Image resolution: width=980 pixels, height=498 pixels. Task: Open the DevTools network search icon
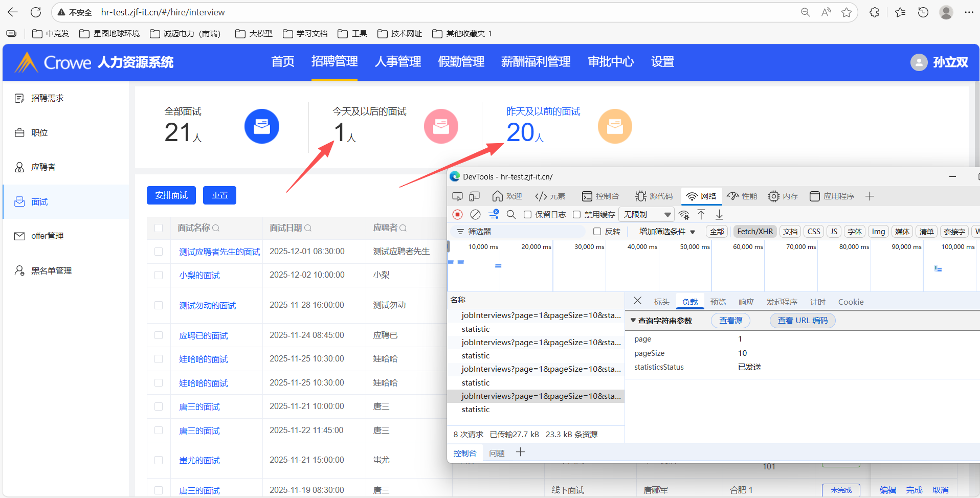[x=511, y=215]
